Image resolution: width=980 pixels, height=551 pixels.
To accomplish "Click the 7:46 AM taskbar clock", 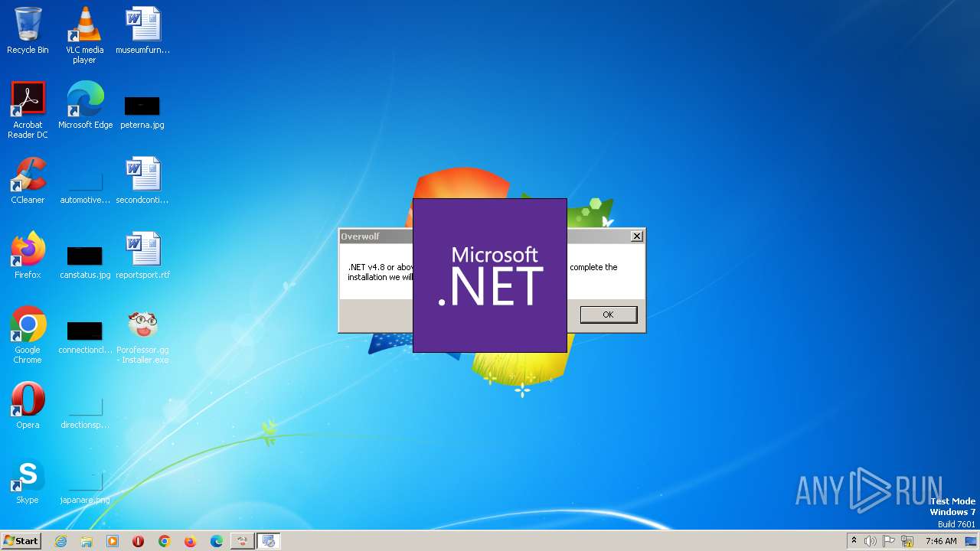I will coord(941,541).
